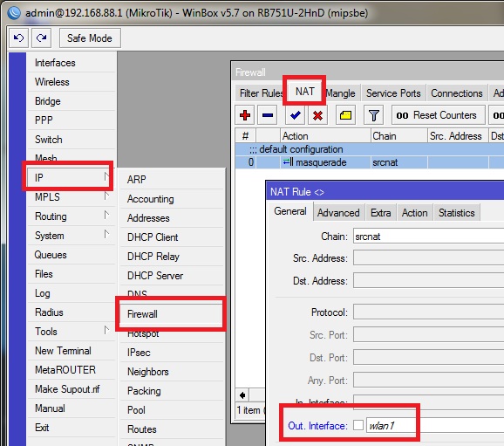The height and width of the screenshot is (446, 504).
Task: Click the Chain input field
Action: point(428,237)
